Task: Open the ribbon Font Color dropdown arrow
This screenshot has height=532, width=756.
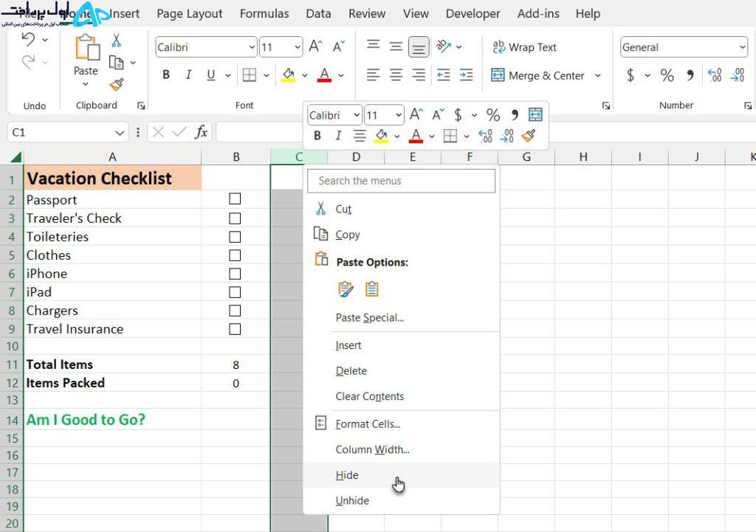Action: click(341, 76)
